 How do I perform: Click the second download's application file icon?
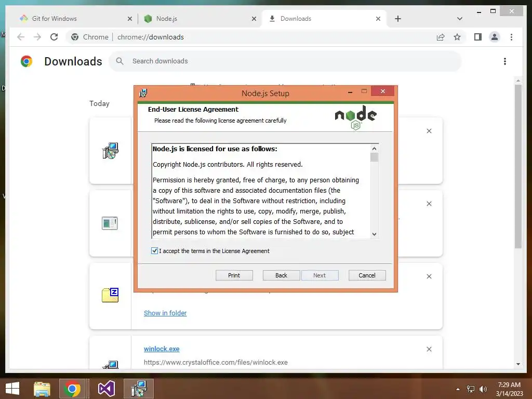110,223
